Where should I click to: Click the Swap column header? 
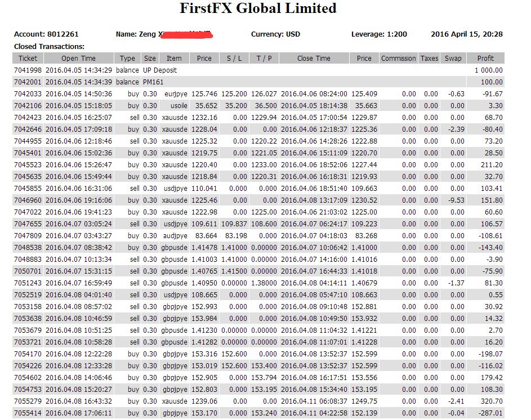(453, 58)
